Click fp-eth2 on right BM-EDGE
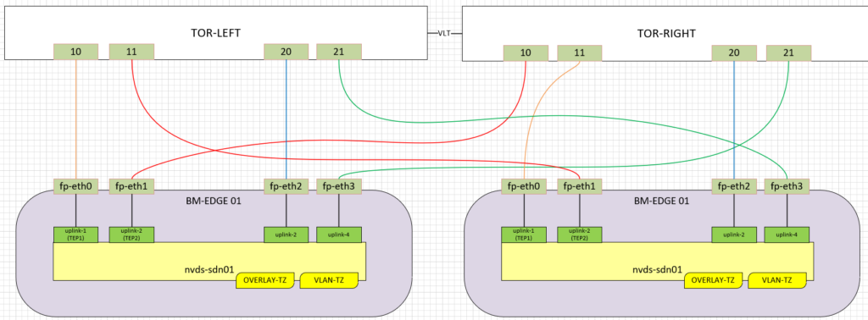This screenshot has height=320, width=868. pos(734,187)
